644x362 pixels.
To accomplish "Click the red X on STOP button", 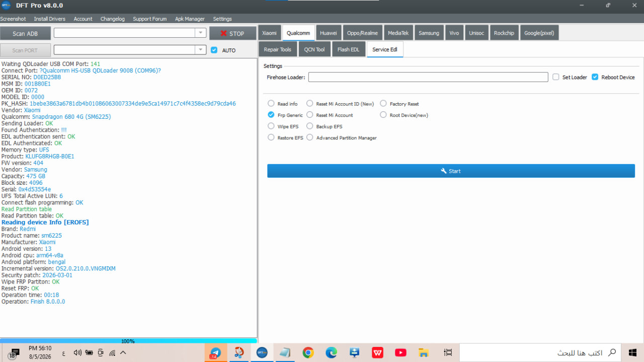I will tap(224, 33).
